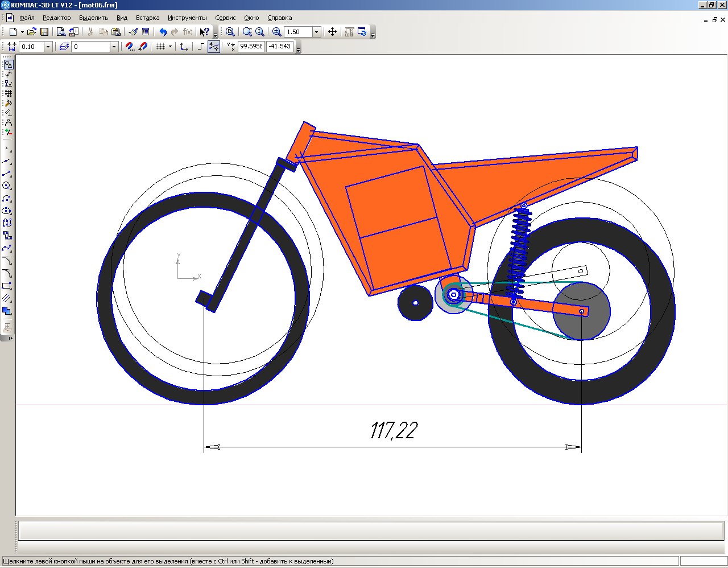The width and height of the screenshot is (728, 568).
Task: Choose the Arc drawing tool
Action: 7,198
